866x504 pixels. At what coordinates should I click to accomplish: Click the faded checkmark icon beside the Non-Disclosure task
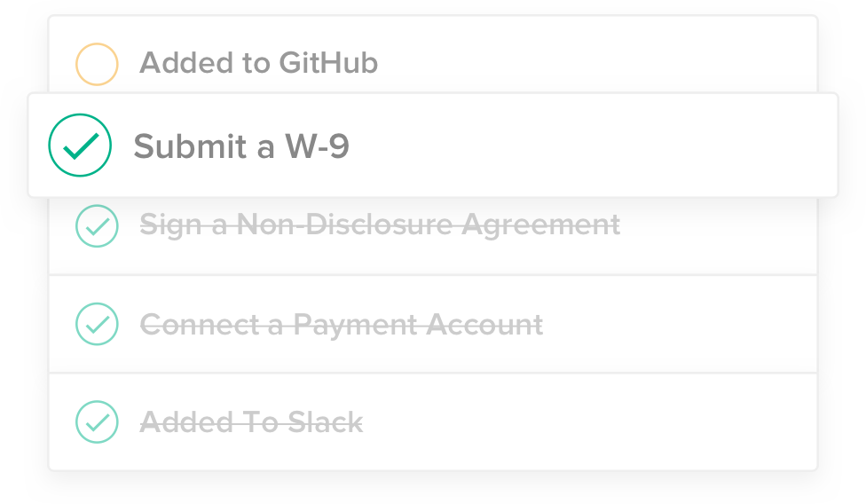coord(97,226)
